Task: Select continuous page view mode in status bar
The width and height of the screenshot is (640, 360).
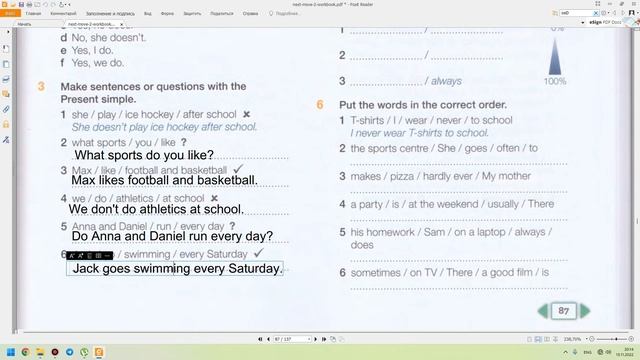Action: click(538, 339)
